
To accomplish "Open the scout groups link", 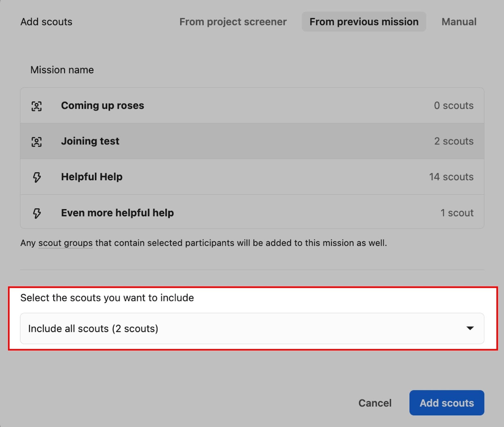I will (66, 243).
